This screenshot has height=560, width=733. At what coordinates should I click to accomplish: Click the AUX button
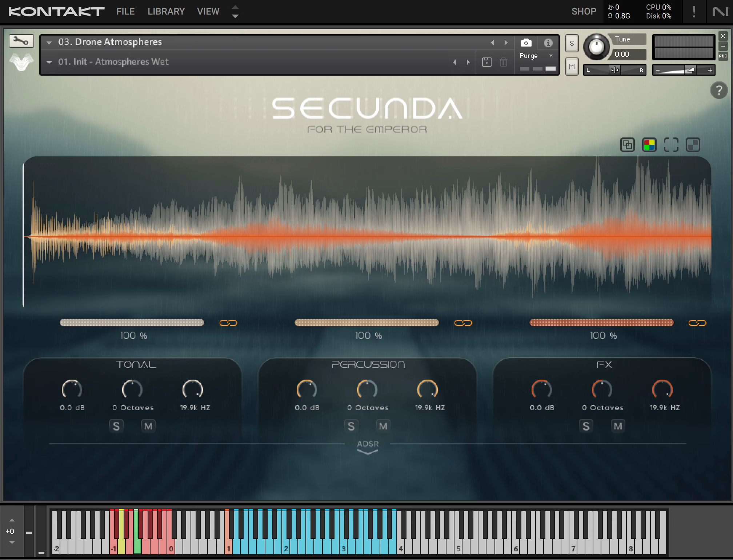(x=723, y=56)
